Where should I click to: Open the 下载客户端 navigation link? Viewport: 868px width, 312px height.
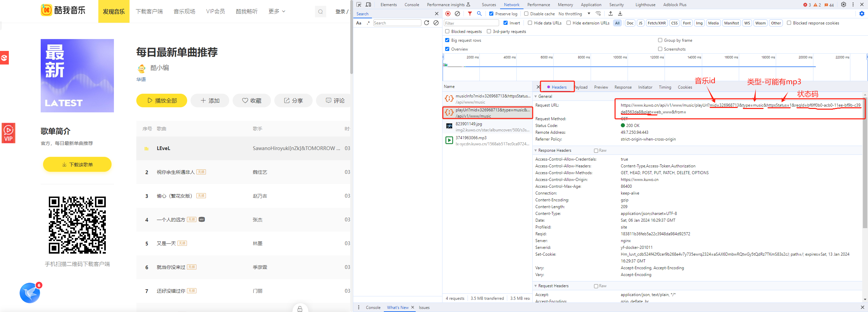point(149,12)
